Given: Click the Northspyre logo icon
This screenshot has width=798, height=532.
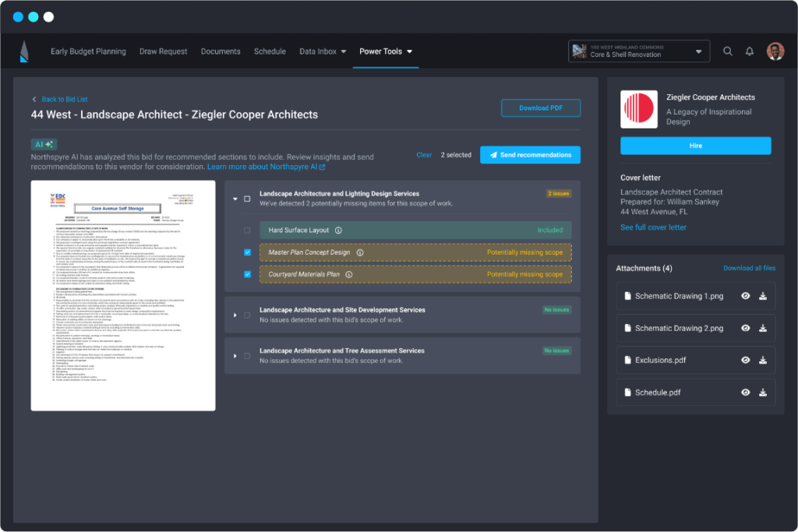Looking at the screenshot, I should pyautogui.click(x=24, y=51).
